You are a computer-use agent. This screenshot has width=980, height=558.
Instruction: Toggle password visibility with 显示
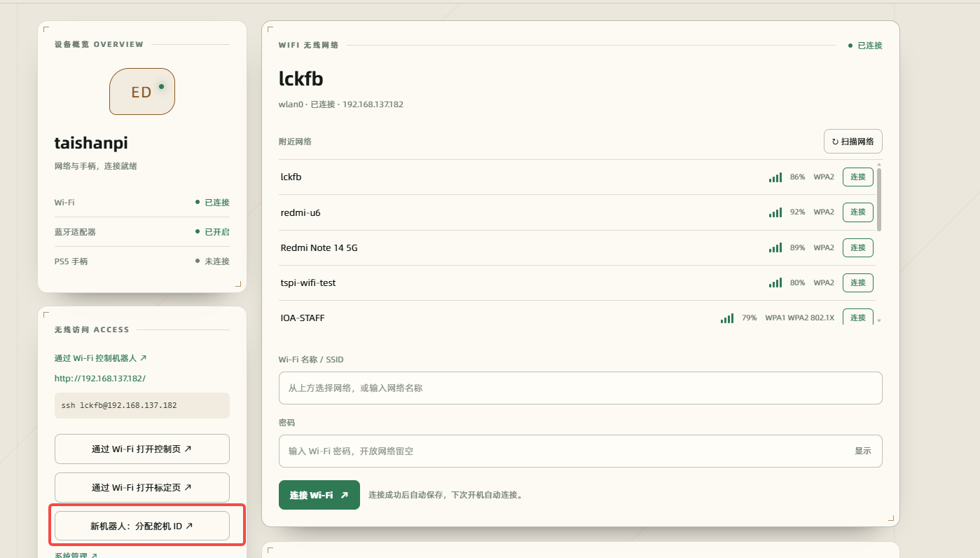(x=863, y=451)
